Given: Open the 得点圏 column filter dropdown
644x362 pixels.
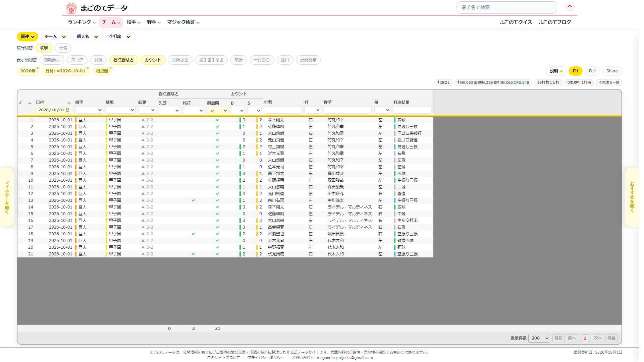Looking at the screenshot, I should (x=218, y=111).
